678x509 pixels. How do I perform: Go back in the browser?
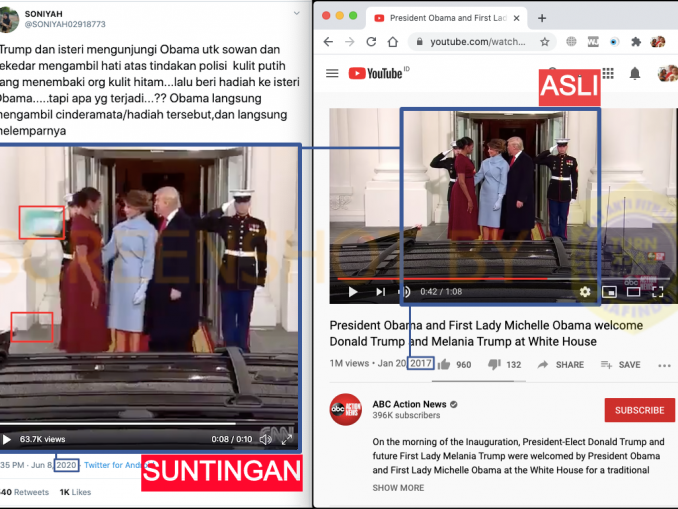328,42
